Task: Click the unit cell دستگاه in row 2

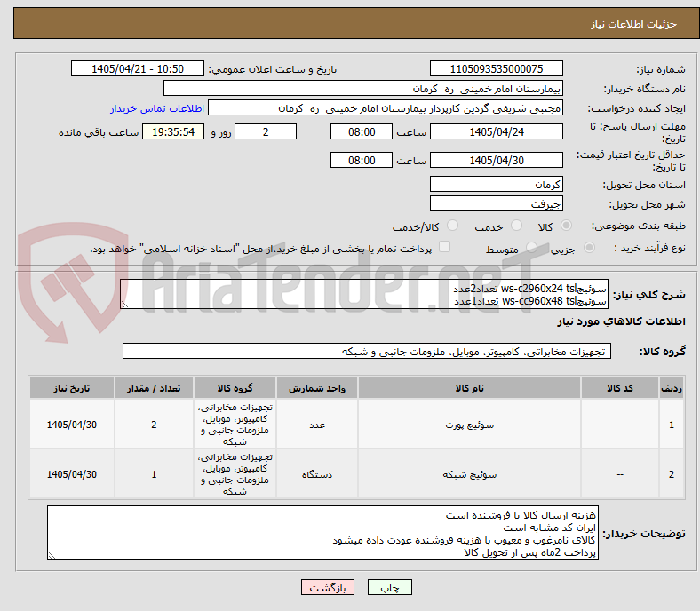Action: [317, 474]
